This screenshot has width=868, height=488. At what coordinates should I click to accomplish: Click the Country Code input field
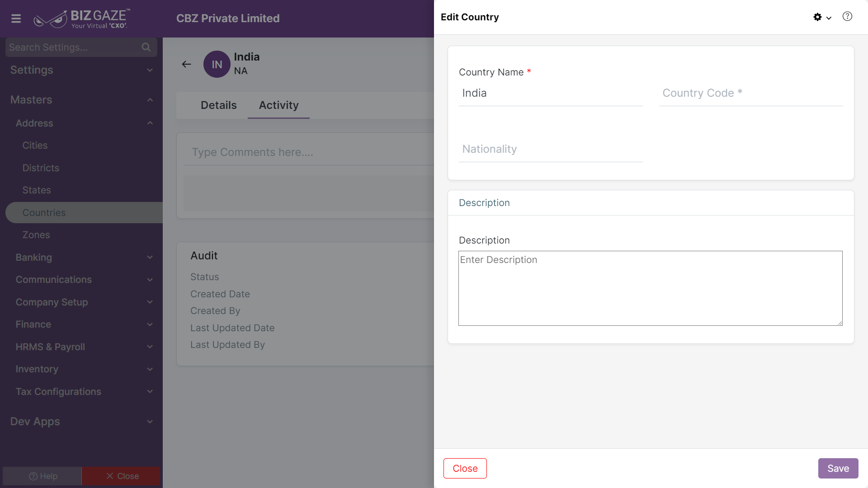point(751,94)
